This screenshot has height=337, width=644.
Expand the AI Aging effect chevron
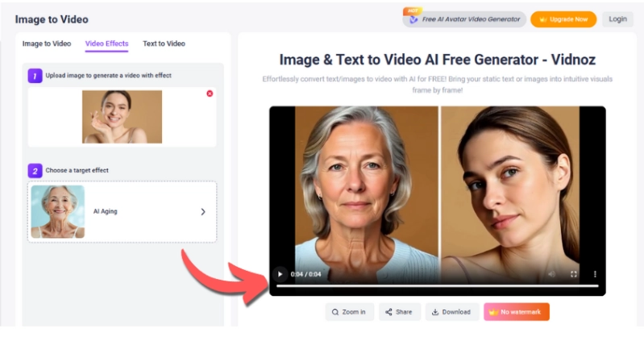203,212
